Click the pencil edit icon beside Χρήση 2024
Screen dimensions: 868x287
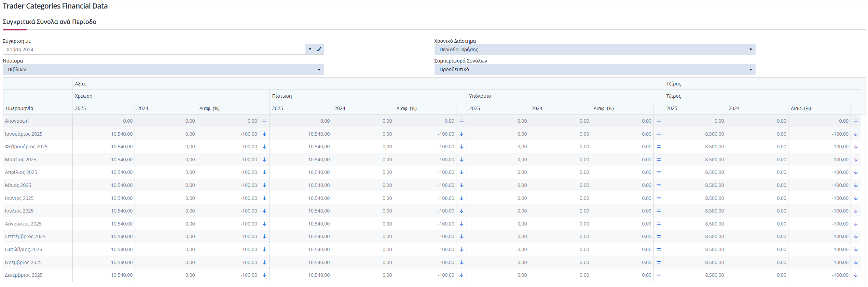tap(319, 49)
